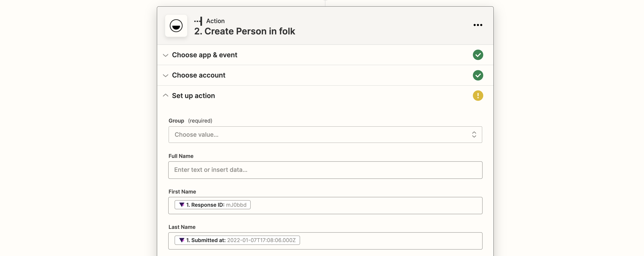This screenshot has height=256, width=644.
Task: Click the folk app logo icon
Action: click(176, 25)
